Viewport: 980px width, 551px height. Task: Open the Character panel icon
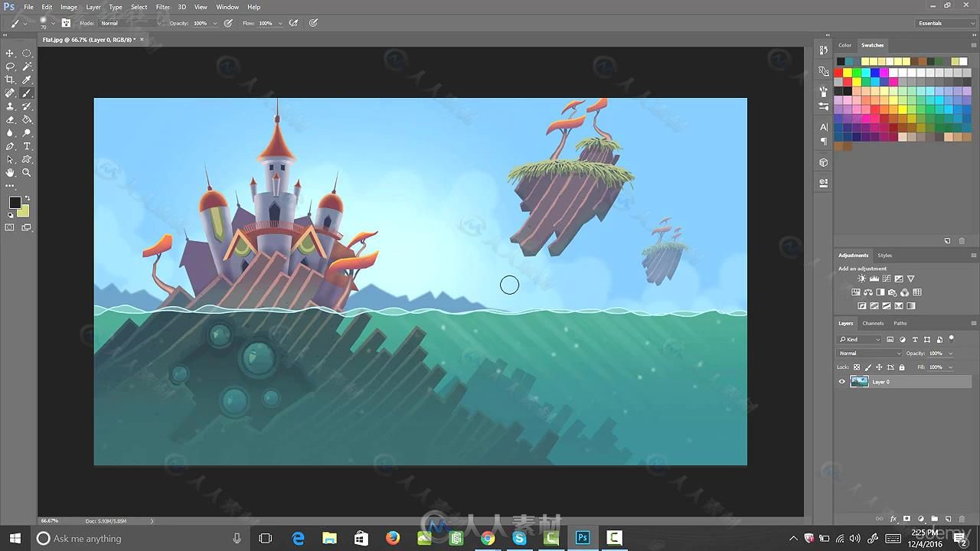click(824, 127)
